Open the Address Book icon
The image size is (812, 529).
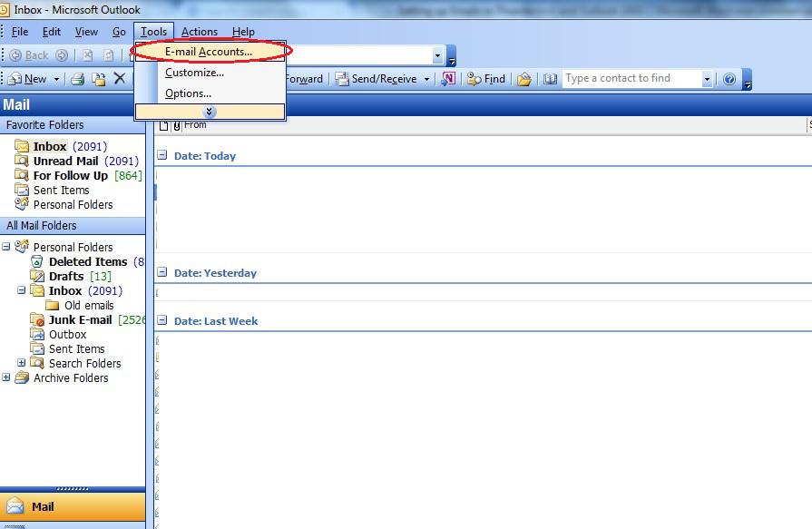pos(550,79)
